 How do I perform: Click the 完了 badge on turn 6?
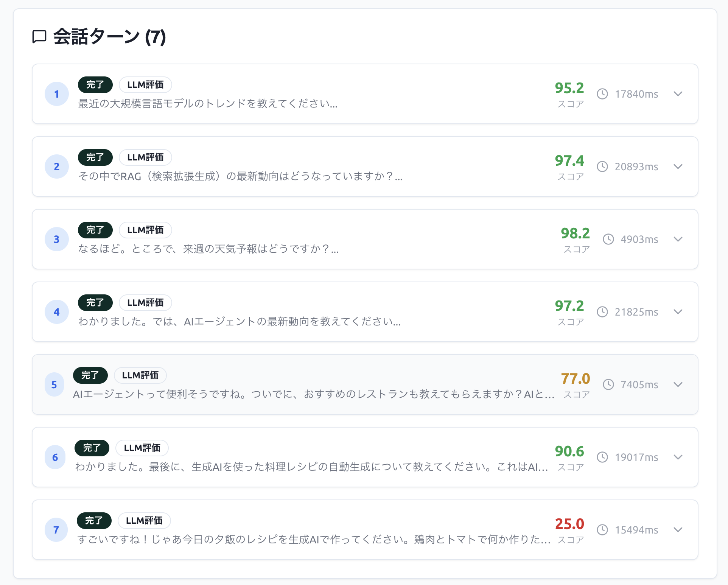(92, 448)
